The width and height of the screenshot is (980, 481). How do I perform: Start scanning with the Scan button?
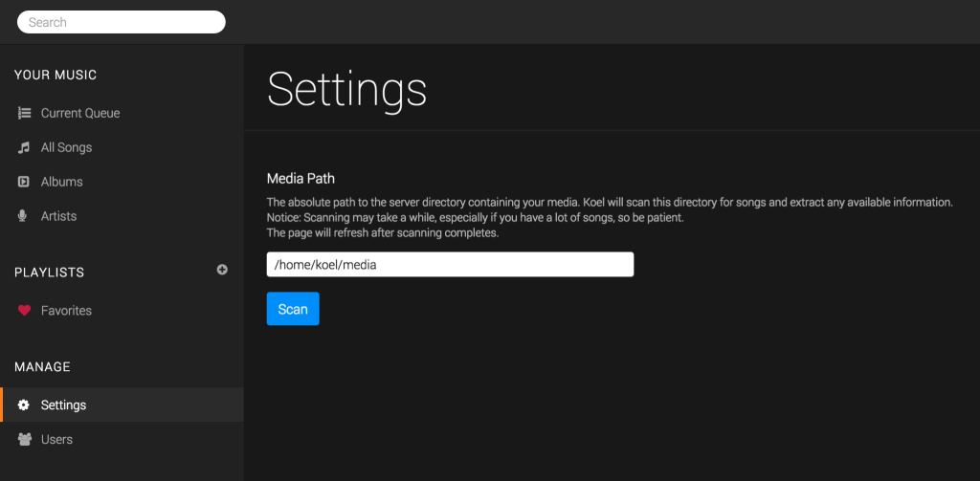click(x=293, y=309)
